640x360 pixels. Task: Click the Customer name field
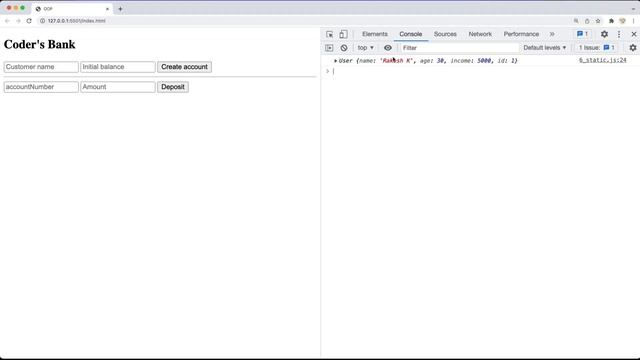tap(41, 67)
